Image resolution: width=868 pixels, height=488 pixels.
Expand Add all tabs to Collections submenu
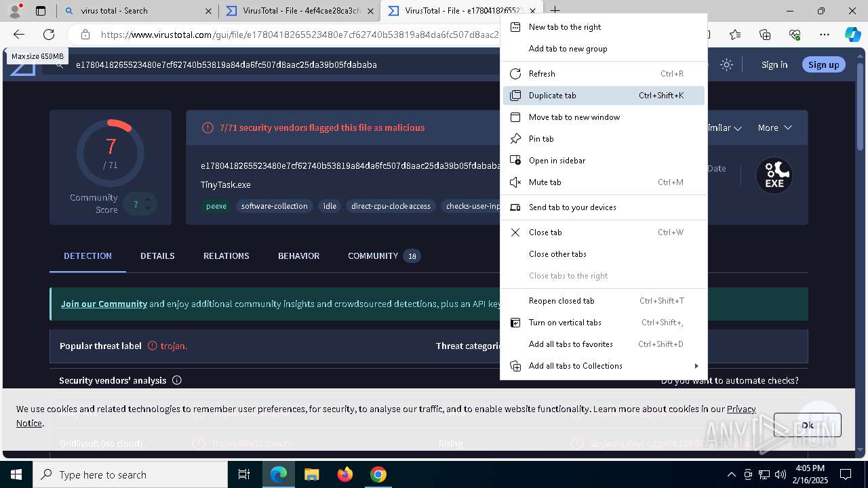click(604, 366)
